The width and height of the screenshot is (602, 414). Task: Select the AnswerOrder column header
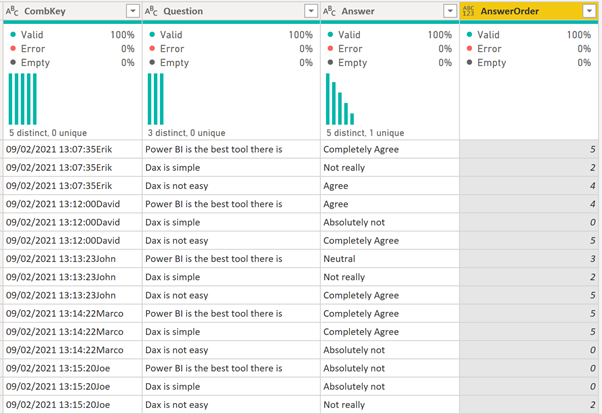coord(529,11)
